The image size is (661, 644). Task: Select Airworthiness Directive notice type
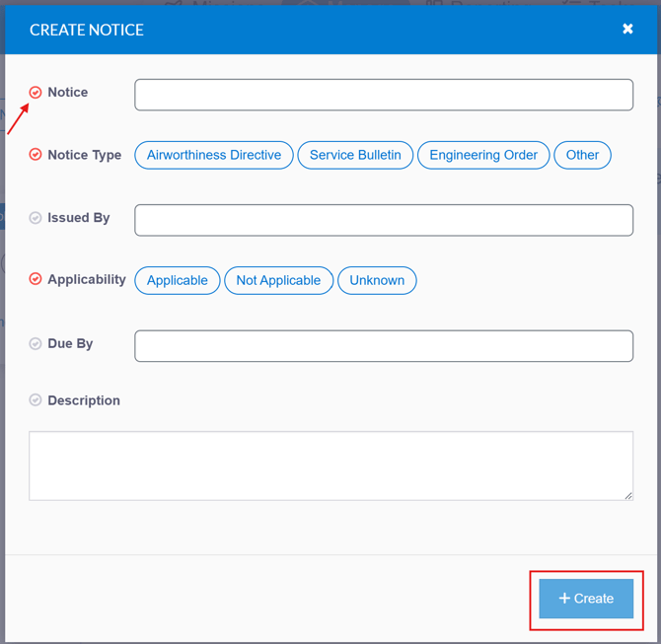(214, 155)
